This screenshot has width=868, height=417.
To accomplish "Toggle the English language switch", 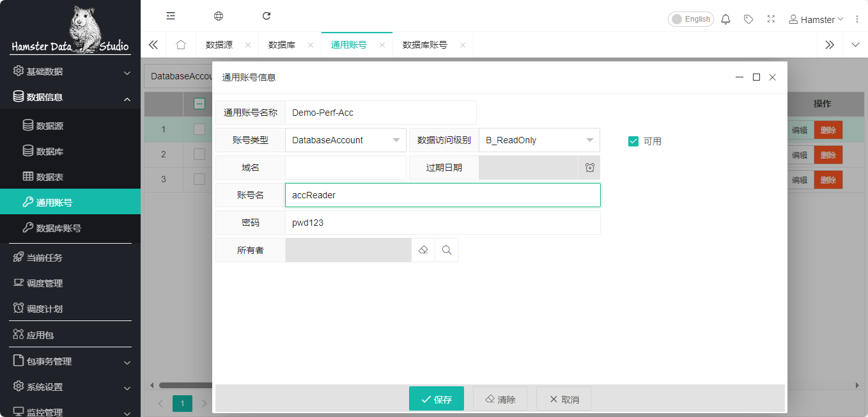I will 690,19.
